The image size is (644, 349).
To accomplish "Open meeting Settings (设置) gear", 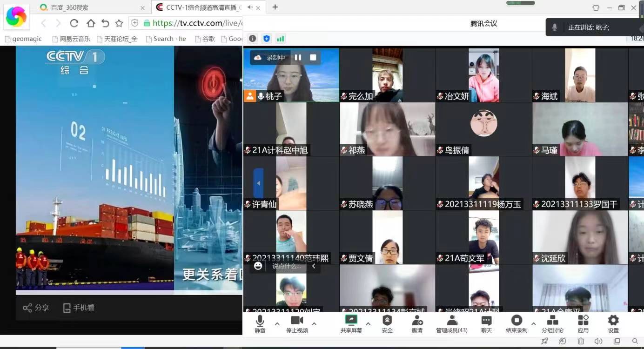I will 613,323.
